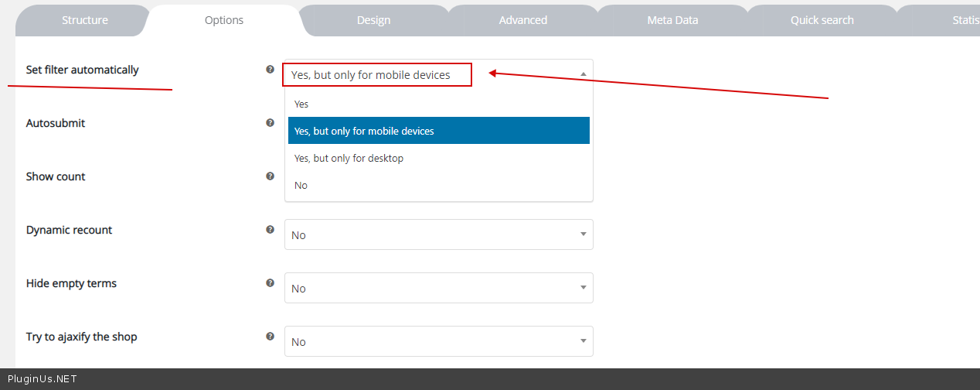Click help icon next to Autosubmit
Viewport: 980px width, 390px height.
click(270, 123)
